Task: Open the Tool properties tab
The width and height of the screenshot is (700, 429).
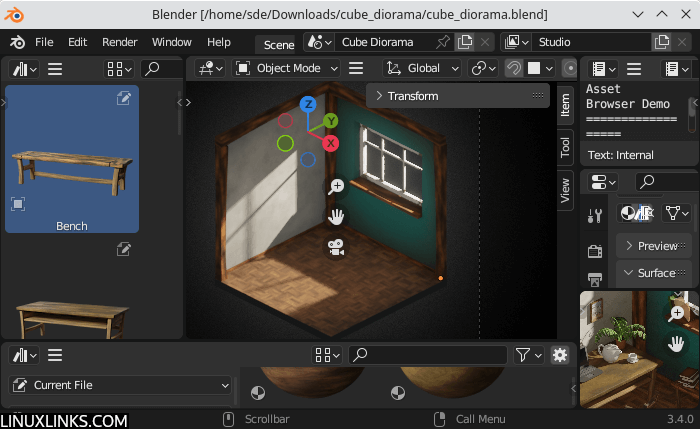Action: 595,216
